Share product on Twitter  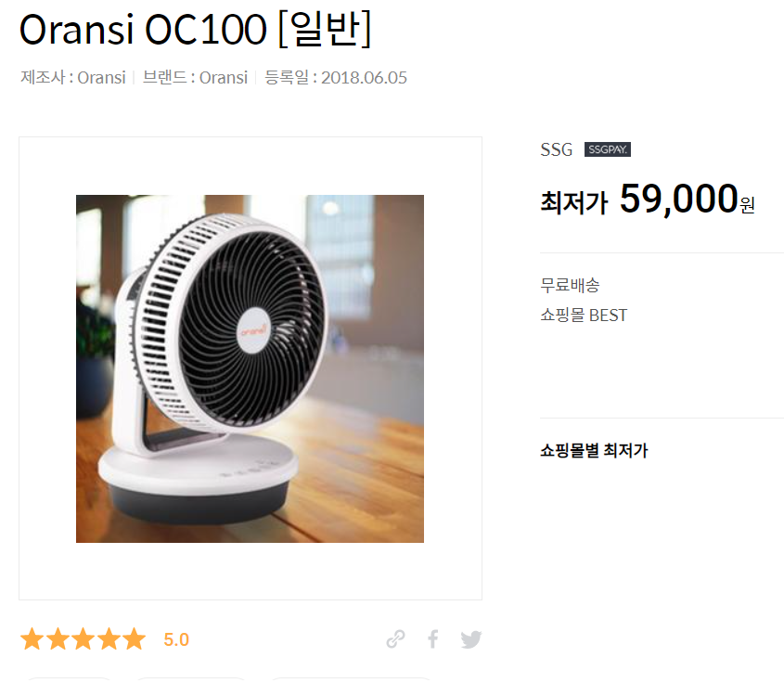tap(471, 639)
